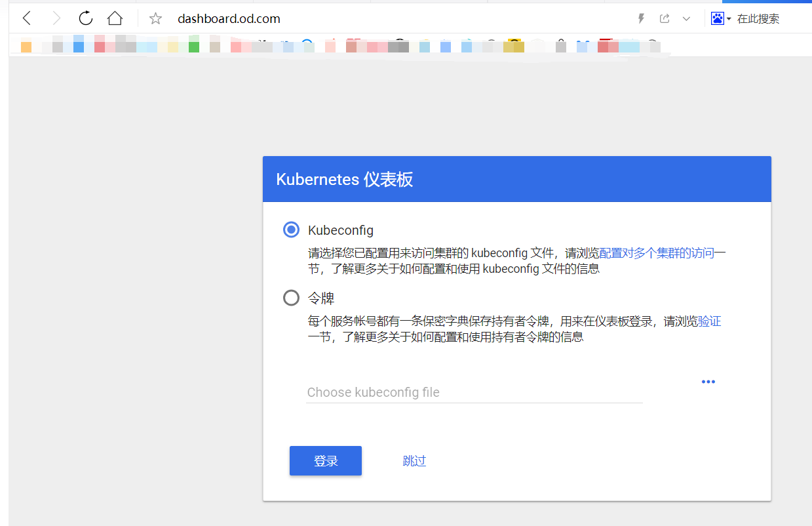Click the browser forward arrow
This screenshot has height=526, width=812.
tap(56, 18)
